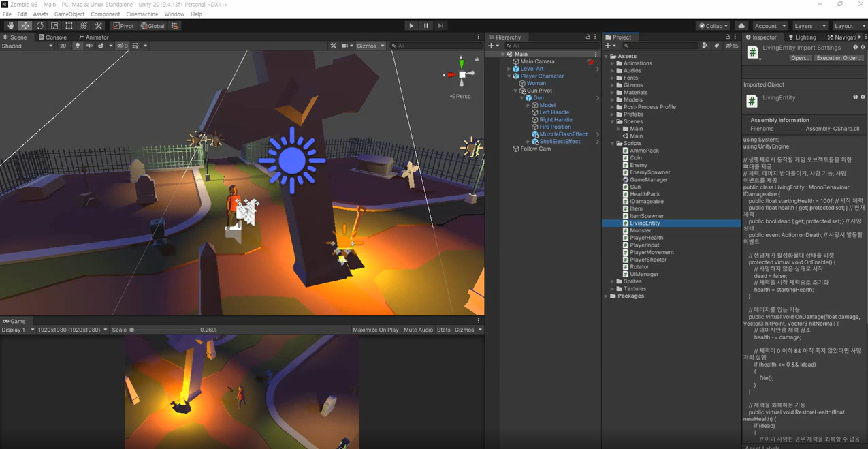
Task: Toggle 2D view mode in Scene
Action: (63, 46)
